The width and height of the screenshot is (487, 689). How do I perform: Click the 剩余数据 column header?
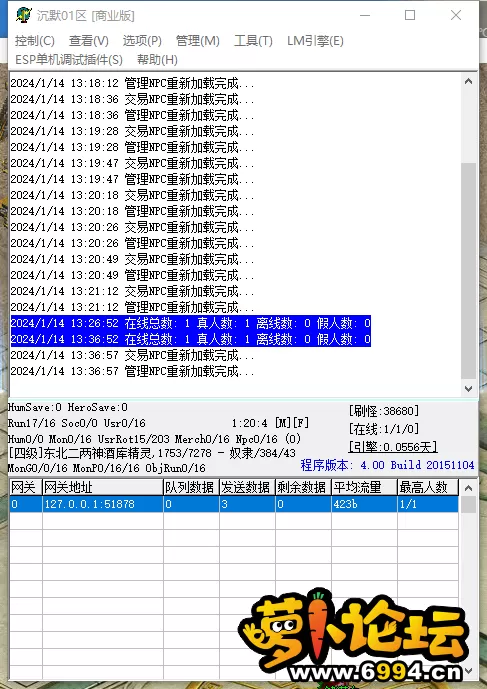(303, 487)
